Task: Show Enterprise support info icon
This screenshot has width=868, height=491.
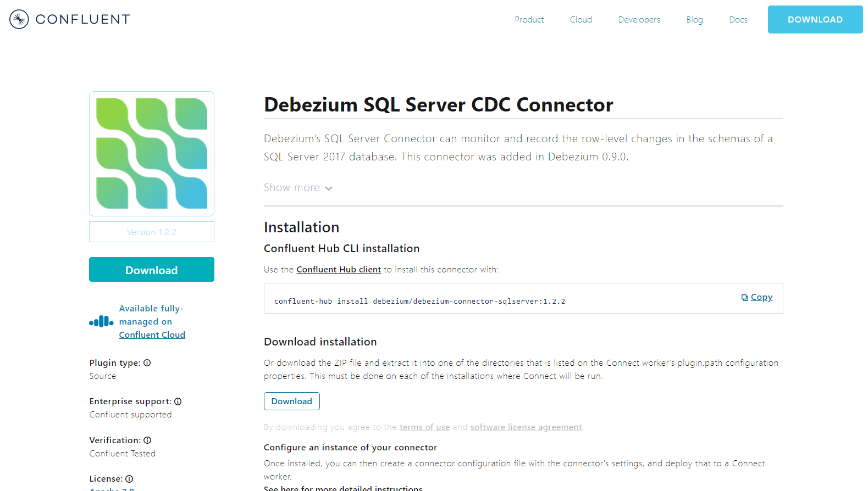Action: coord(178,401)
